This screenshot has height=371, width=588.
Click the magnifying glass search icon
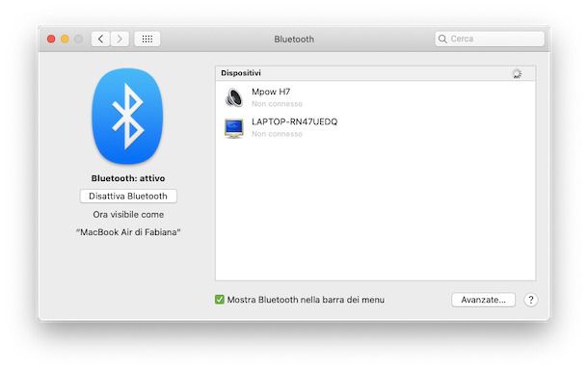pyautogui.click(x=442, y=39)
